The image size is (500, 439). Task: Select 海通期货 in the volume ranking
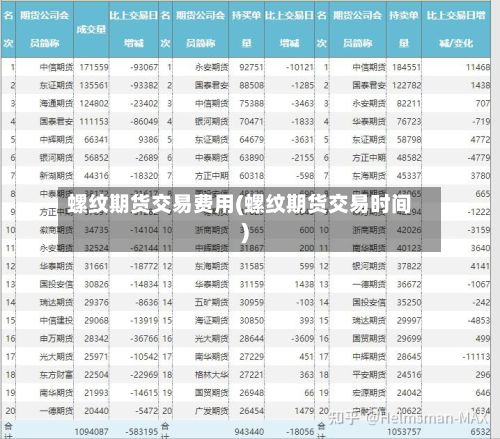(x=56, y=103)
